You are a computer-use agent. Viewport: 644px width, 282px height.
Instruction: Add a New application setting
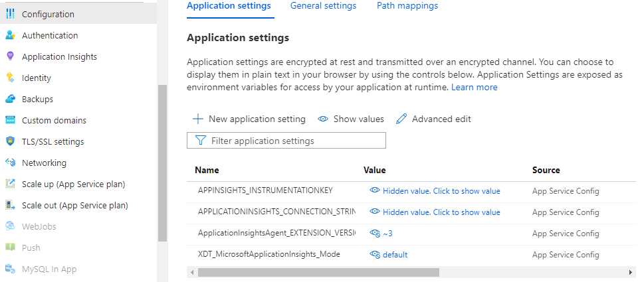coord(249,119)
